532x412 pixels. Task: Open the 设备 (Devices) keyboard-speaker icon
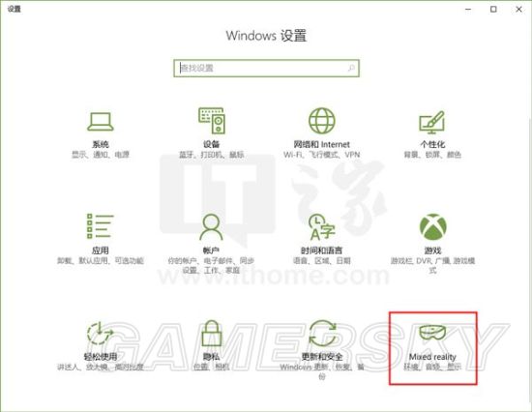point(212,121)
